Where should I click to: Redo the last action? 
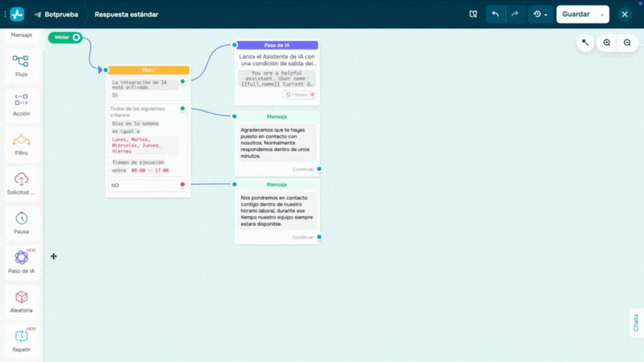[x=515, y=14]
